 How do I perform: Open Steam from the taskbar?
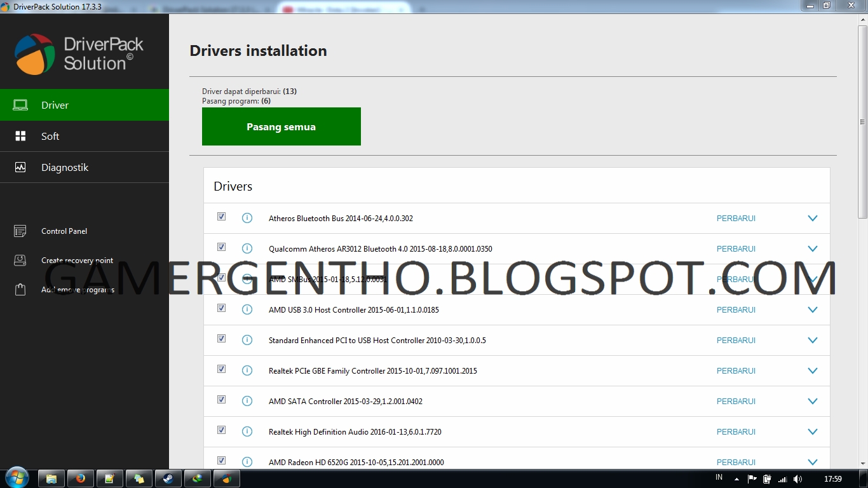(x=168, y=478)
